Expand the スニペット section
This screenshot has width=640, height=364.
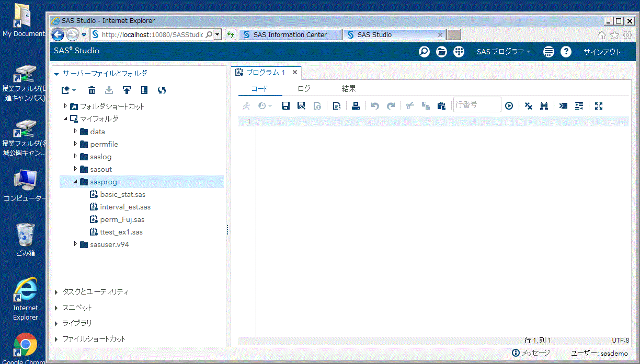pos(56,308)
